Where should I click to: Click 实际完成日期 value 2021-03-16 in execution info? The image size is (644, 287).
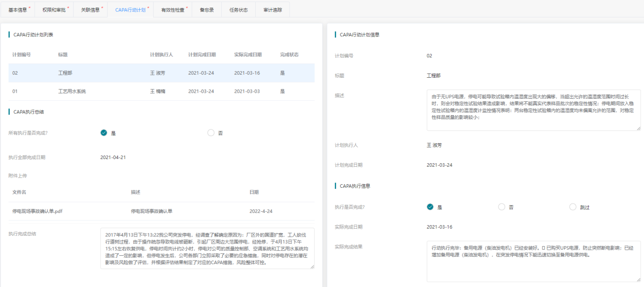[440, 227]
